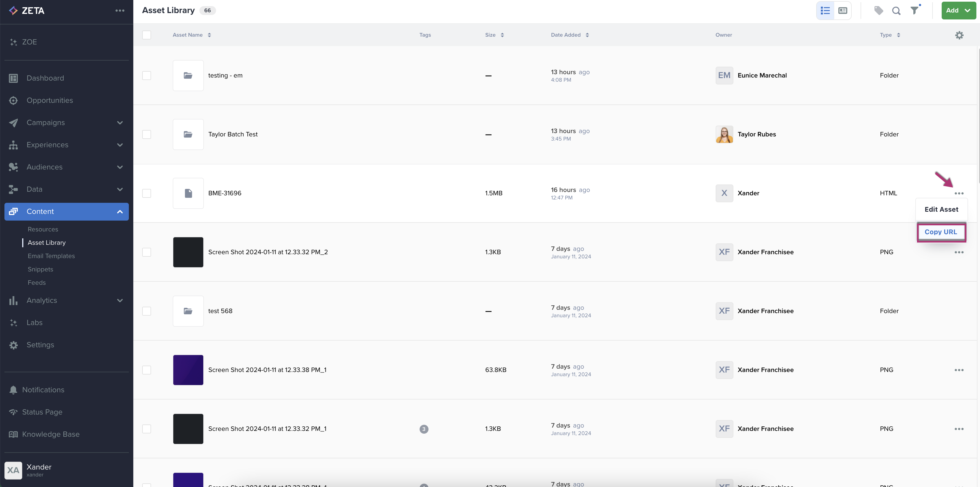Open actions menu for Screen Shot 12.33.32 PM_2
Viewport: 980px width, 487px height.
pos(959,252)
